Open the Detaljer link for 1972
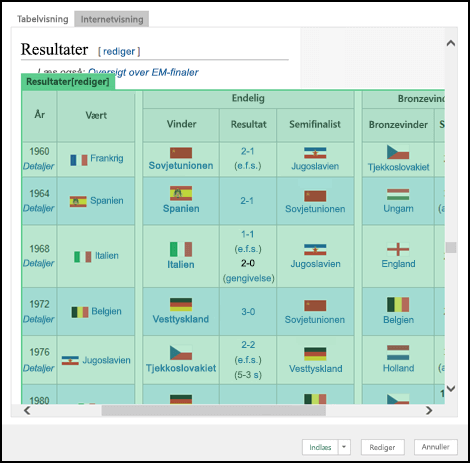 pos(39,319)
